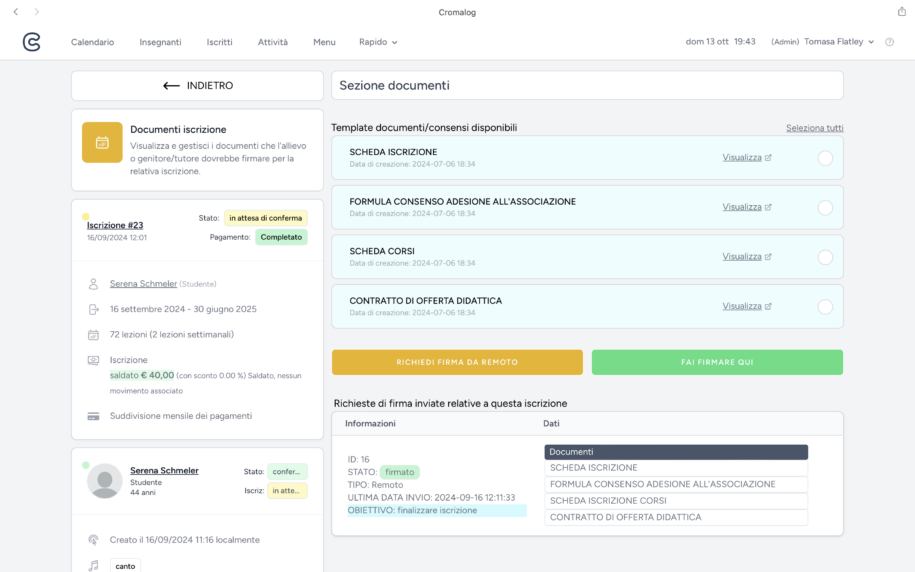Click the browser back arrow icon
Viewport: 915px width, 572px height.
coord(15,12)
